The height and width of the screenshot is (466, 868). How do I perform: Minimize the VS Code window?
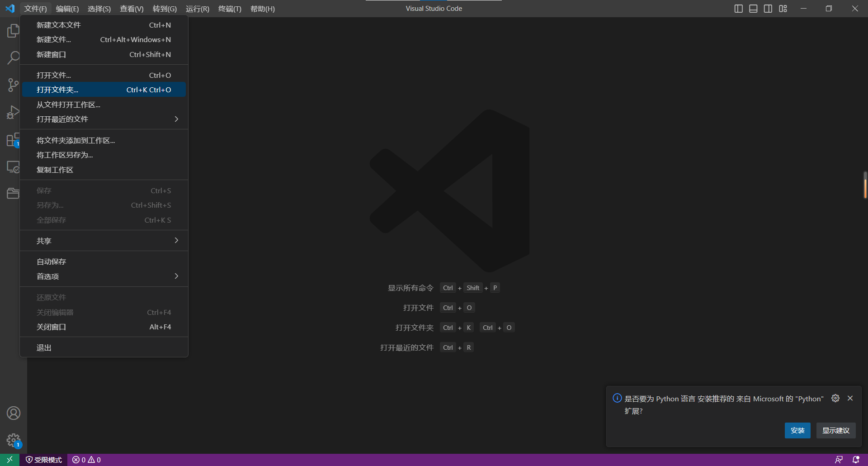(803, 9)
